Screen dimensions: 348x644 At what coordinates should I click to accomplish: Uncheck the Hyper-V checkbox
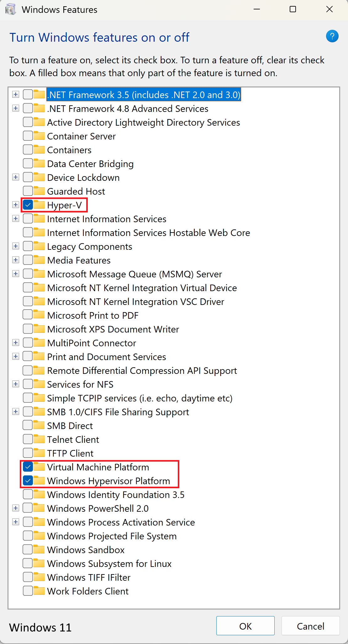(28, 205)
